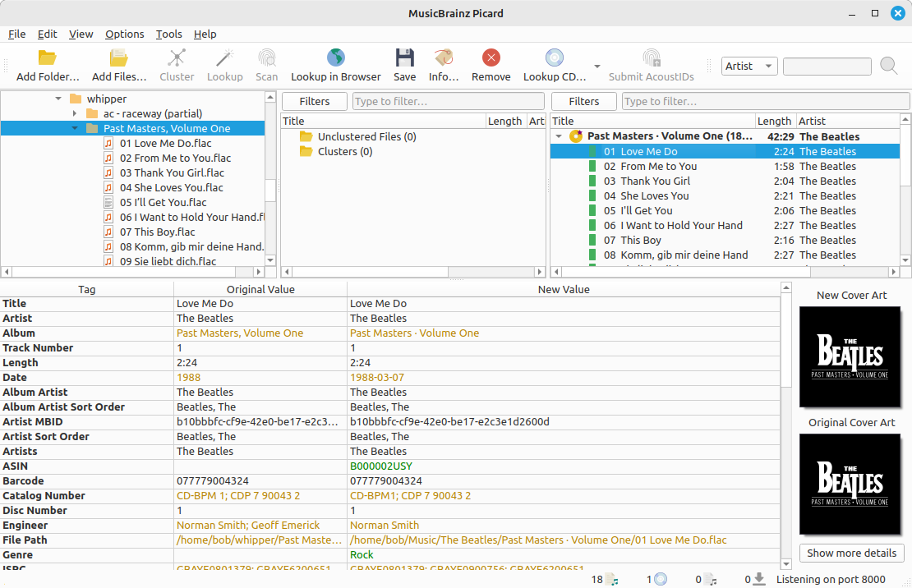Viewport: 912px width, 588px height.
Task: Click the Original Cover Art thumbnail
Action: [x=850, y=484]
